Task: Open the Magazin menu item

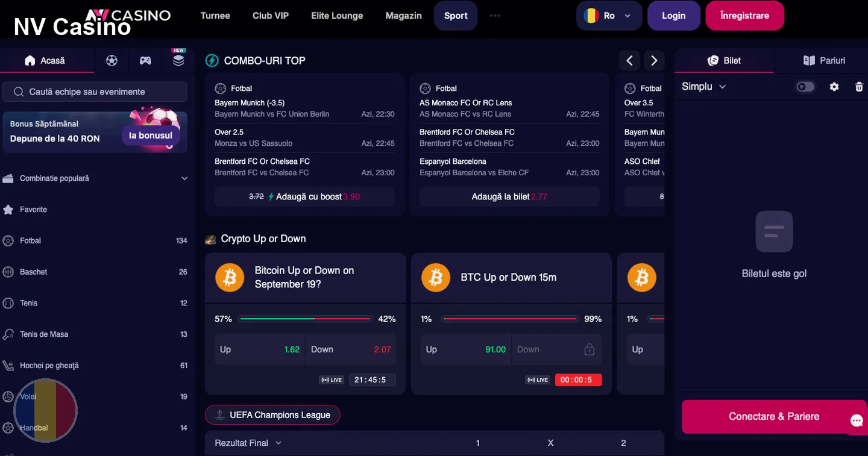Action: pos(403,16)
